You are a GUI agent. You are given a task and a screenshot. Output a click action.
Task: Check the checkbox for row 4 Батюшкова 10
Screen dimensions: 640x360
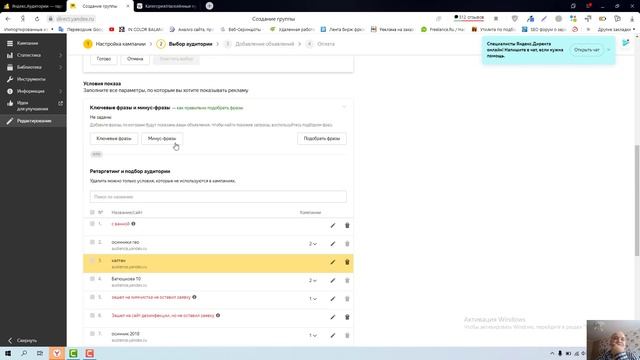92,279
